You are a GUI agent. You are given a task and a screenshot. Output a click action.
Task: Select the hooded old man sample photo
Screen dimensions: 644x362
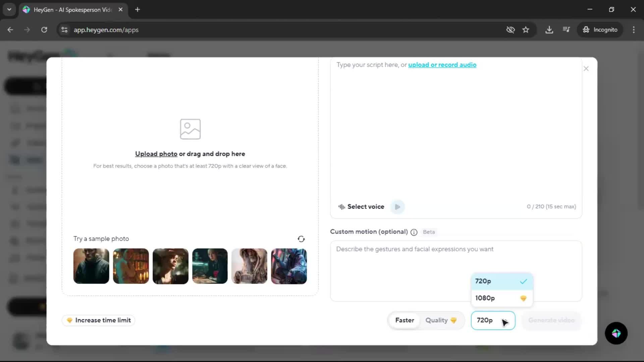point(249,266)
